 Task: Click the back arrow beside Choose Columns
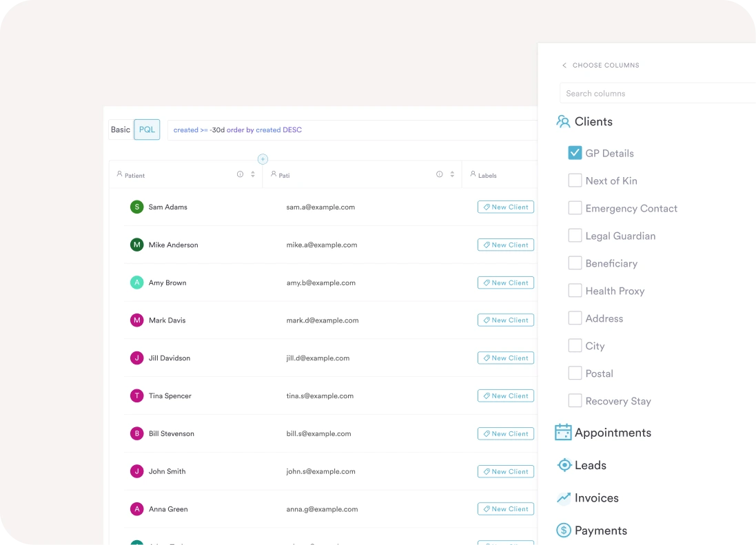(564, 65)
